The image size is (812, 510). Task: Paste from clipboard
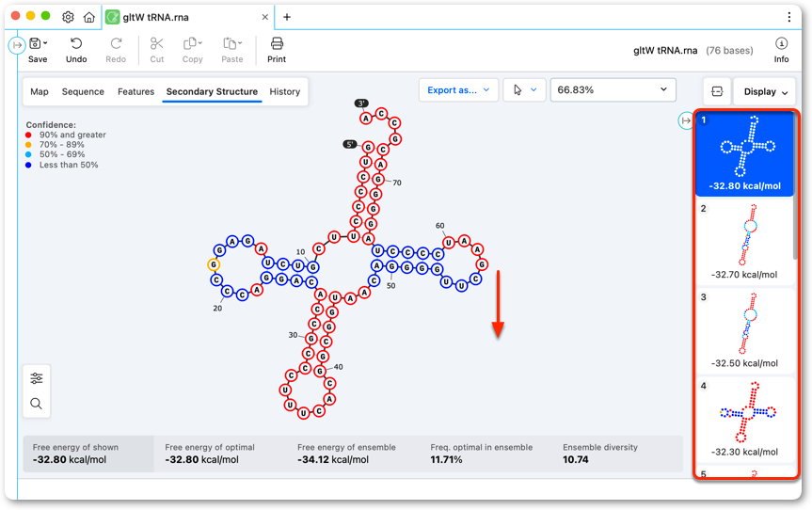(x=232, y=50)
